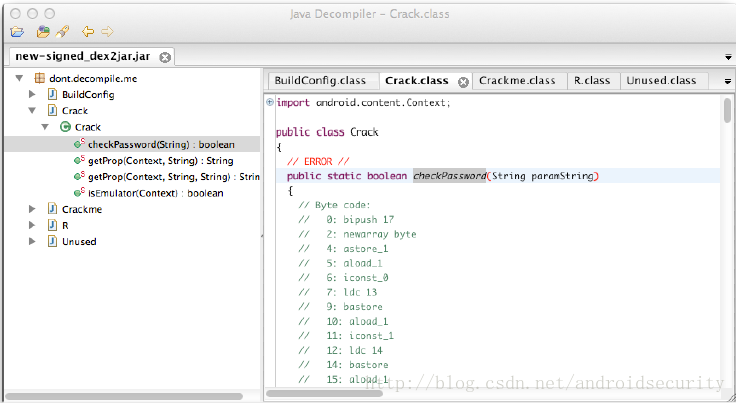The image size is (736, 403).
Task: Expand the Unused tree node
Action: click(32, 241)
